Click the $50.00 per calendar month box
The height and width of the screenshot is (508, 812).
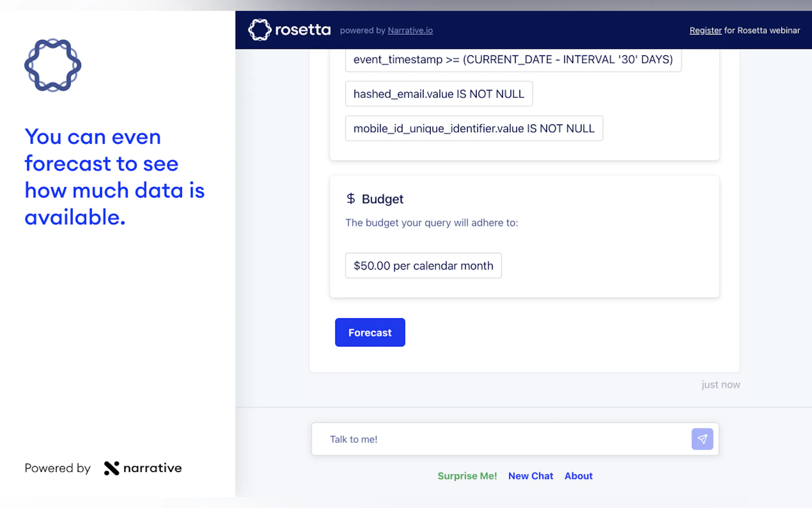pos(423,266)
